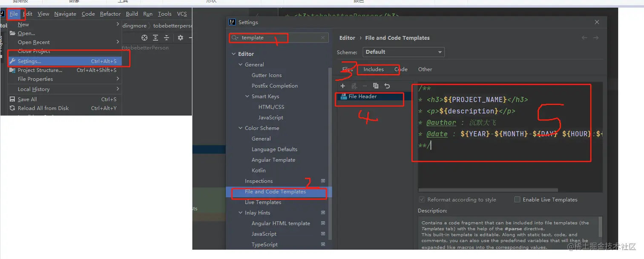Collapse the Color Scheme node
The image size is (644, 259).
click(x=241, y=128)
